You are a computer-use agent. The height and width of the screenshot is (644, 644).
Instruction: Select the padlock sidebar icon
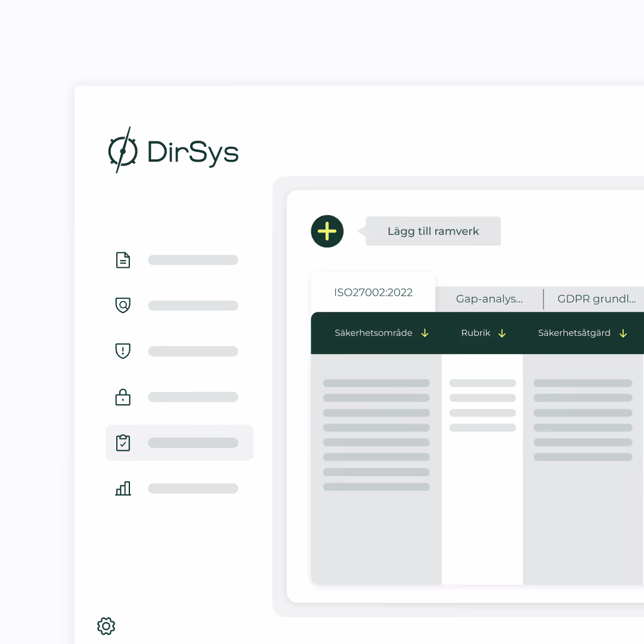pos(123,397)
